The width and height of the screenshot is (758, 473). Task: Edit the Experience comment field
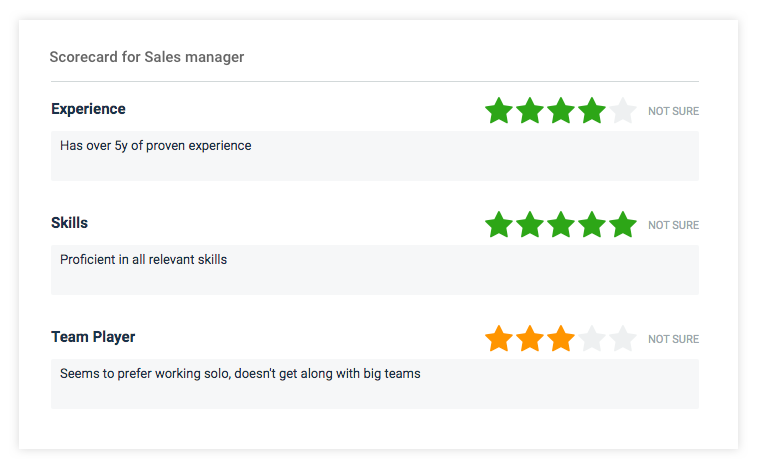[x=375, y=156]
